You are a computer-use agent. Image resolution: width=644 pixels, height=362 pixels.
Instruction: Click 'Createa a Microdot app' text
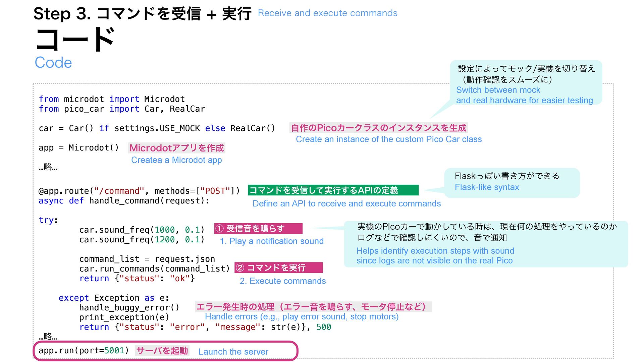click(x=176, y=160)
